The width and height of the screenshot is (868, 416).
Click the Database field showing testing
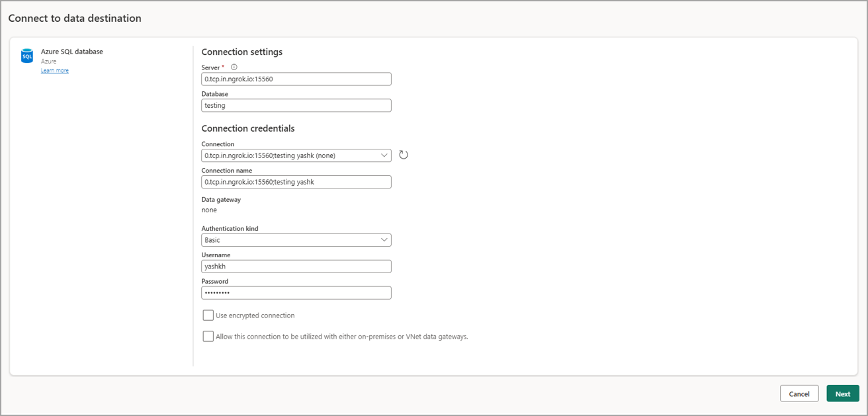click(x=296, y=105)
